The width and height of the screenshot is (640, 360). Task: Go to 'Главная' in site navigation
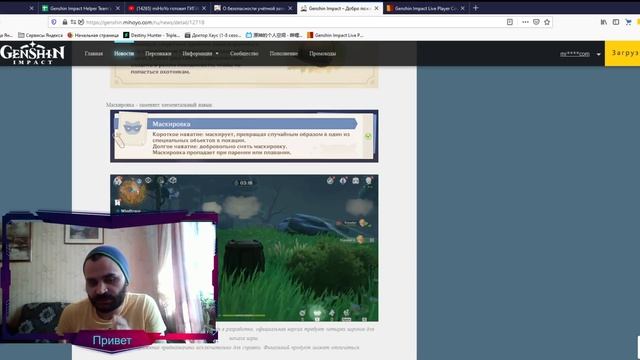[x=93, y=53]
